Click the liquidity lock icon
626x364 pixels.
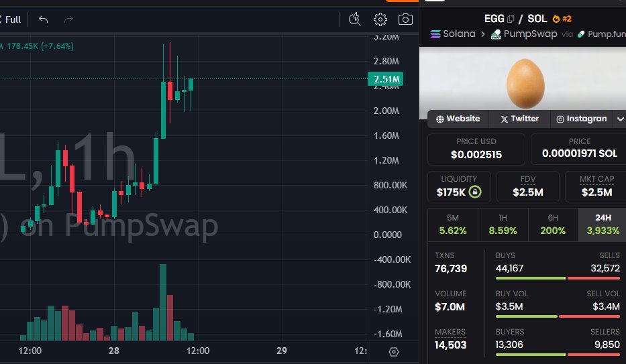(x=475, y=192)
